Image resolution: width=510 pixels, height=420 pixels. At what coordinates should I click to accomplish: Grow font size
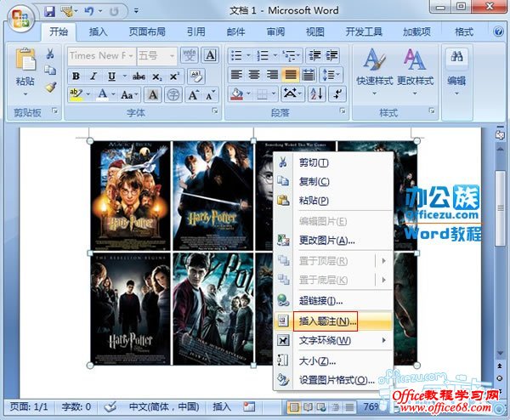click(193, 95)
